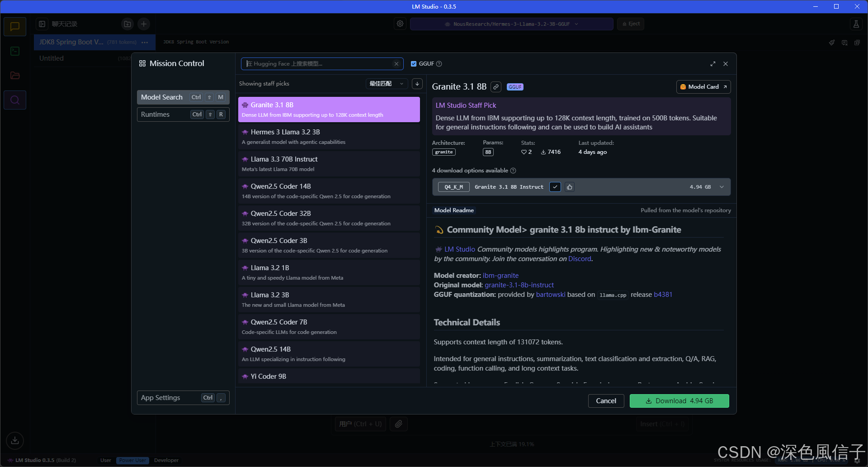Open the Untitled chat entry
Screen dimensions: 868x467
[83, 58]
